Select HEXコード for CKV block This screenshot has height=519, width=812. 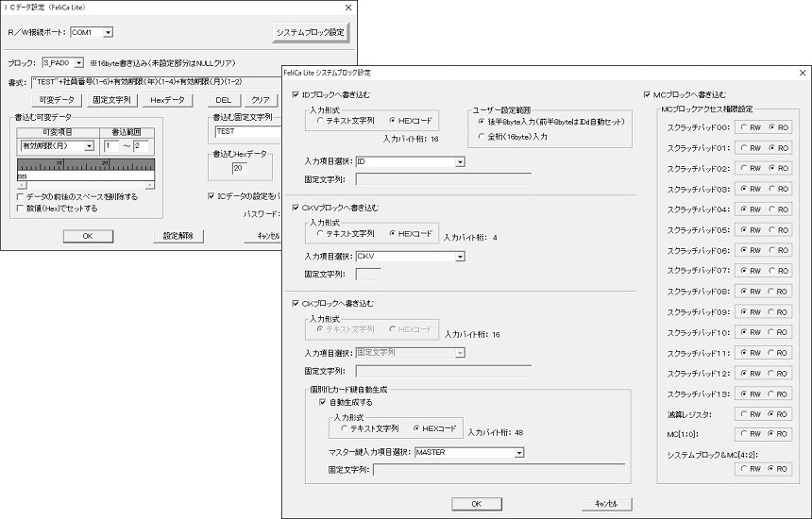[x=393, y=233]
